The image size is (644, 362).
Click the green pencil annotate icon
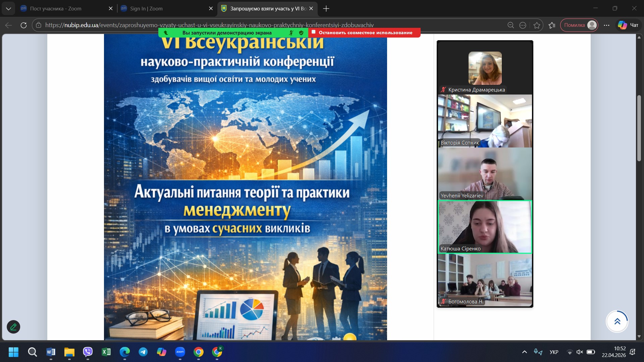[13, 327]
